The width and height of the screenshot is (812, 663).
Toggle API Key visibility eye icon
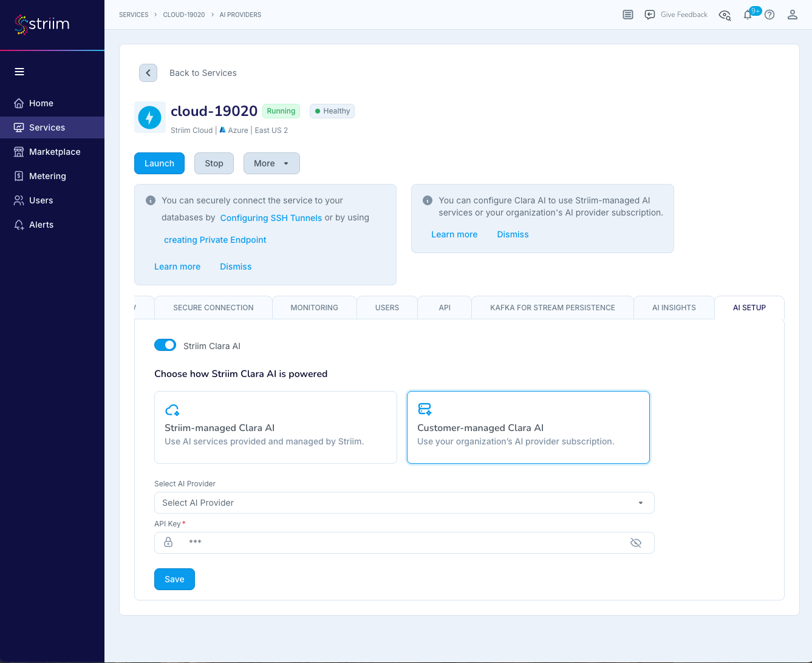(636, 543)
